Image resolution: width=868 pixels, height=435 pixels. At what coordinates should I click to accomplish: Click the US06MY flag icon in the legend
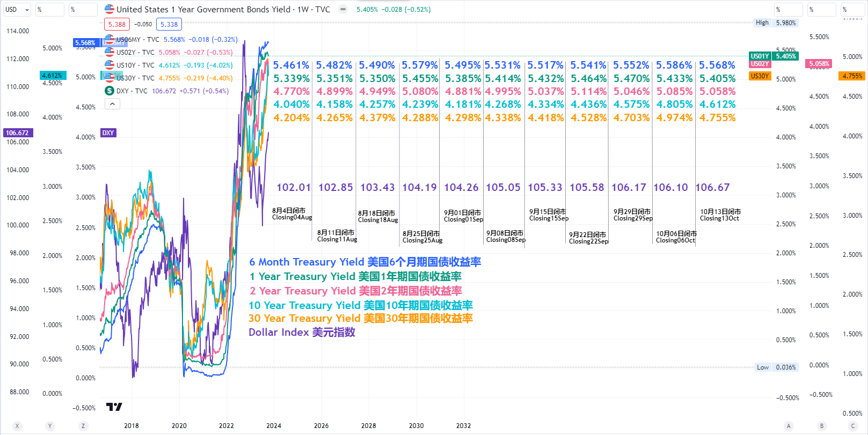click(x=110, y=39)
